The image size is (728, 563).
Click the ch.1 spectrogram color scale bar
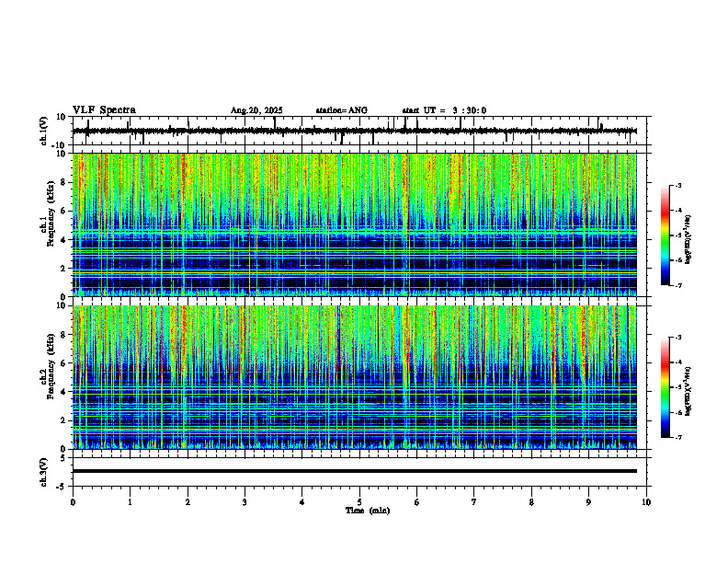(665, 236)
